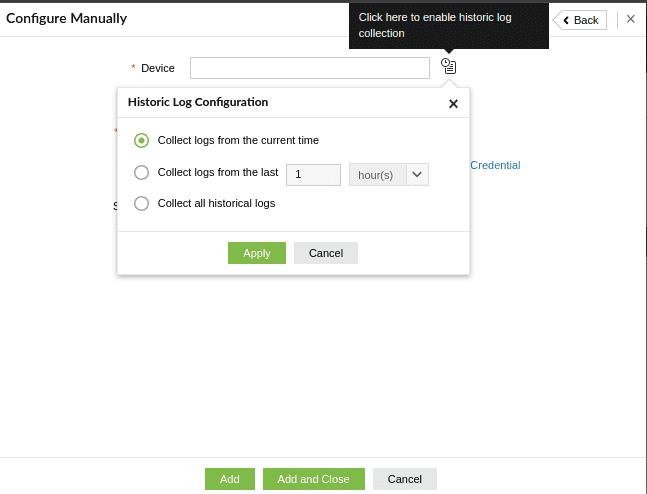Screen dimensions: 647x494
Task: Select Collect all historical logs radio button
Action: 141,203
